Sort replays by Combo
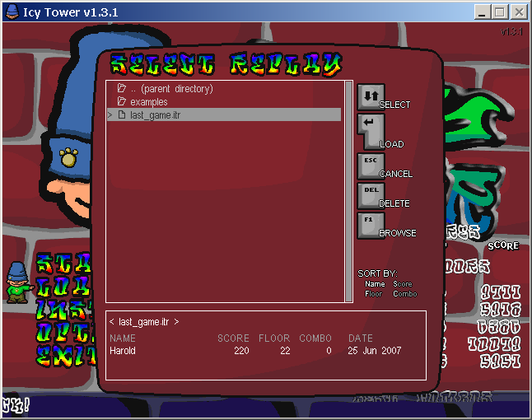The height and width of the screenshot is (420, 532). point(405,294)
